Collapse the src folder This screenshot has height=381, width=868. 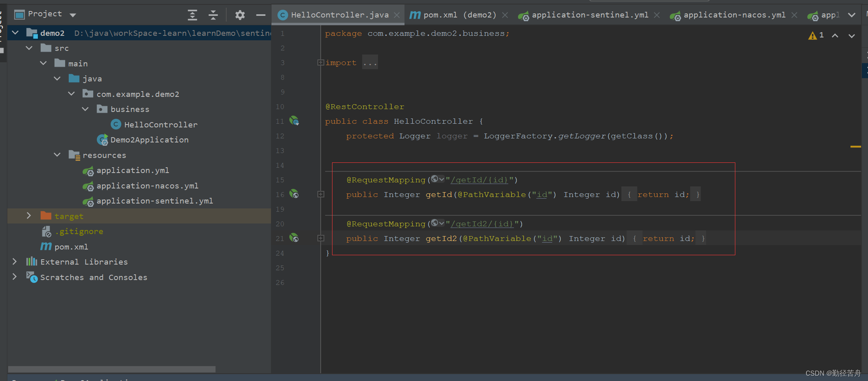point(29,48)
